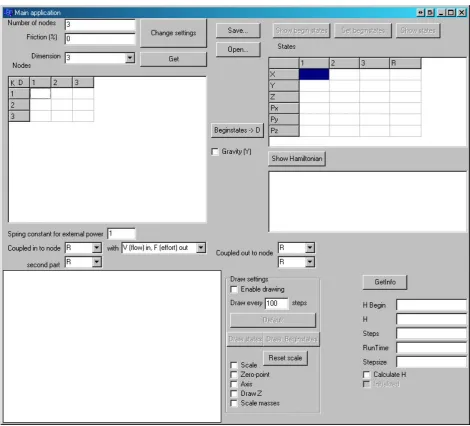This screenshot has width=470, height=426.
Task: Click the disabled Draw states button
Action: tap(245, 339)
